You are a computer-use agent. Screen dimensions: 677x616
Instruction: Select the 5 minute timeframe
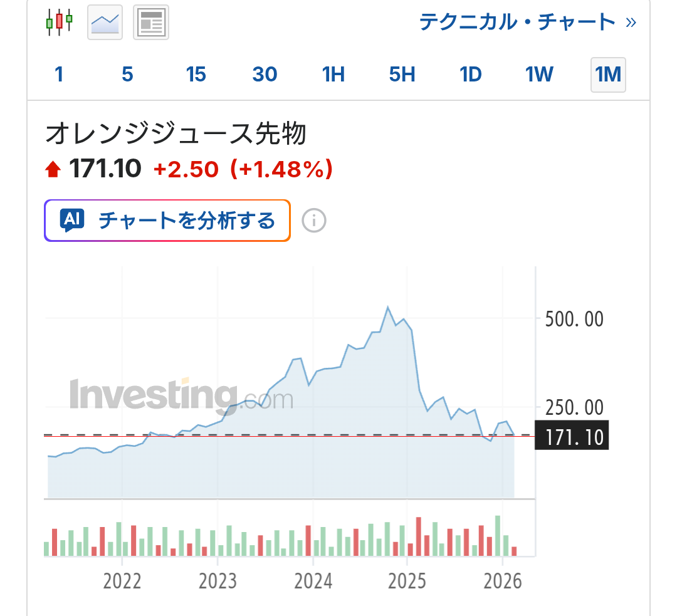[127, 75]
